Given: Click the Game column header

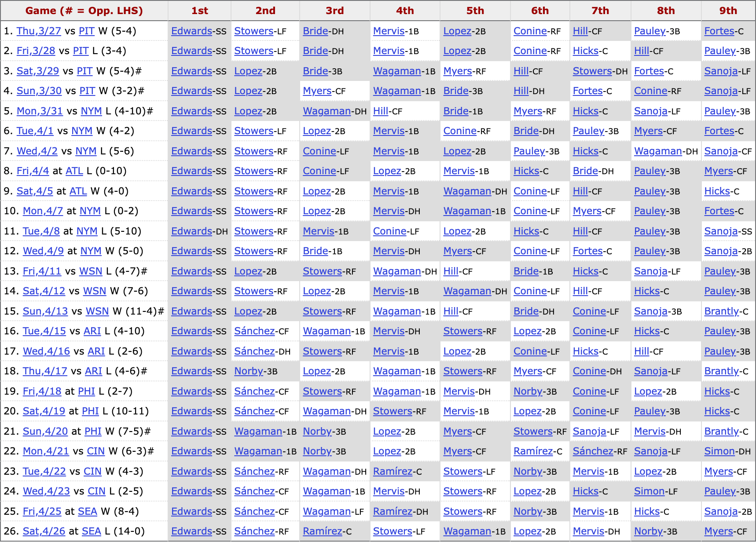Looking at the screenshot, I should 84,11.
